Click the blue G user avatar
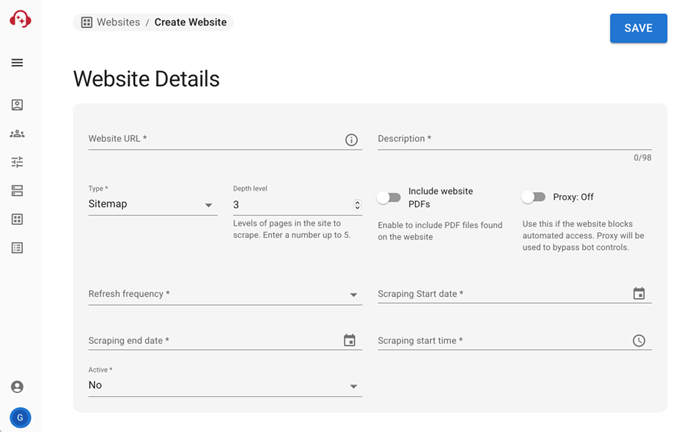683x432 pixels. (x=20, y=418)
